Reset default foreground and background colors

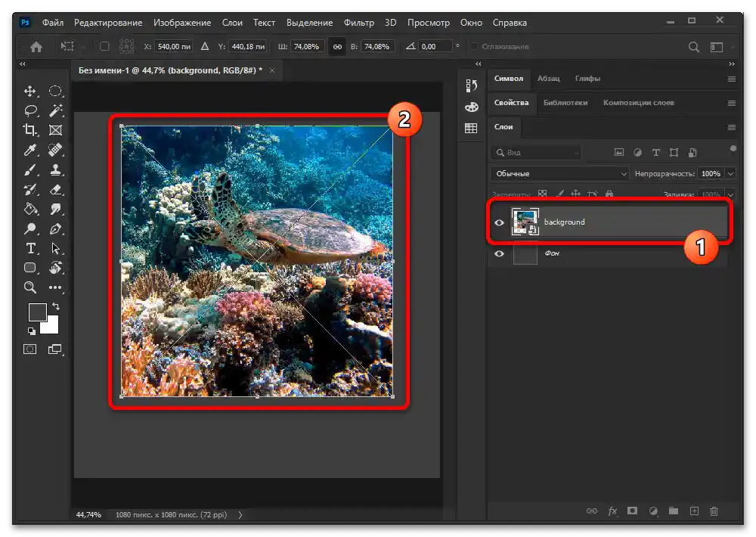point(31,331)
